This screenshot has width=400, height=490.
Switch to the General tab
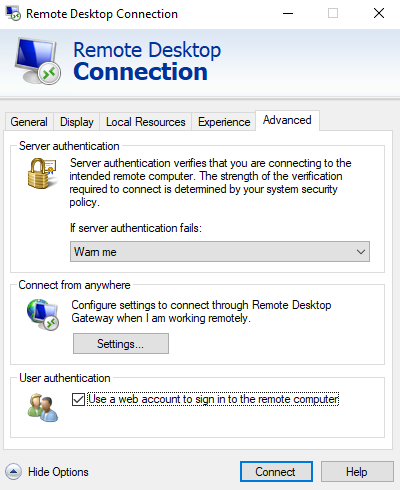29,122
